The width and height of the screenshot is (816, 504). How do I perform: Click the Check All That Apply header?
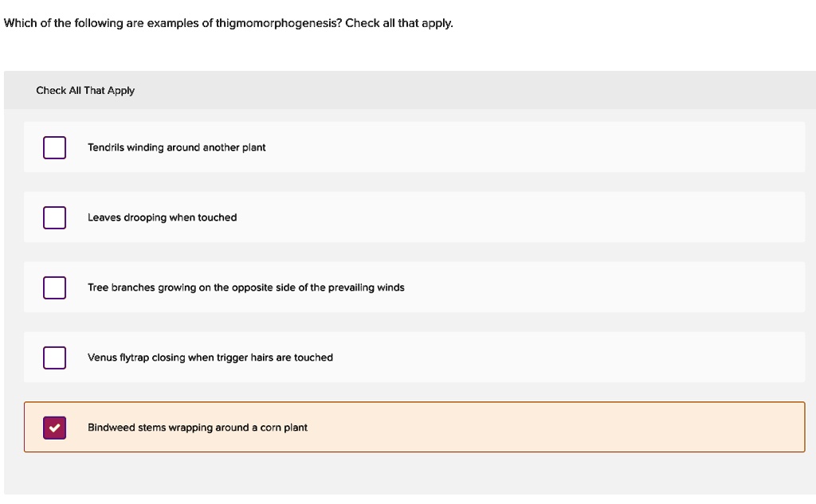point(85,90)
